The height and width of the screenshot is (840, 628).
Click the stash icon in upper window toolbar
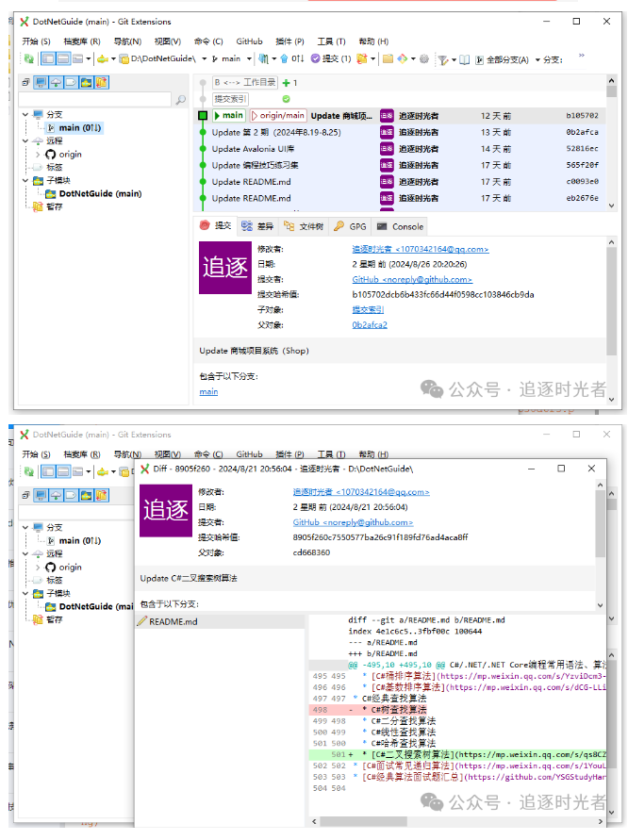(x=362, y=59)
